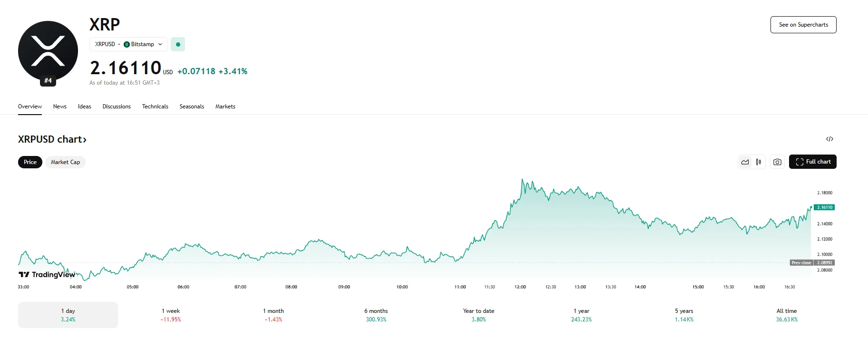Open the Full chart view
The width and height of the screenshot is (868, 340).
tap(812, 162)
